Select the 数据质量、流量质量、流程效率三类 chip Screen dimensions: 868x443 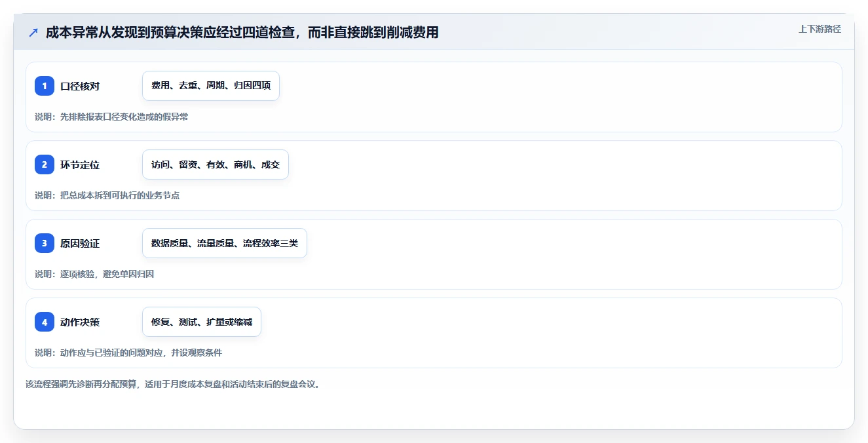[225, 243]
